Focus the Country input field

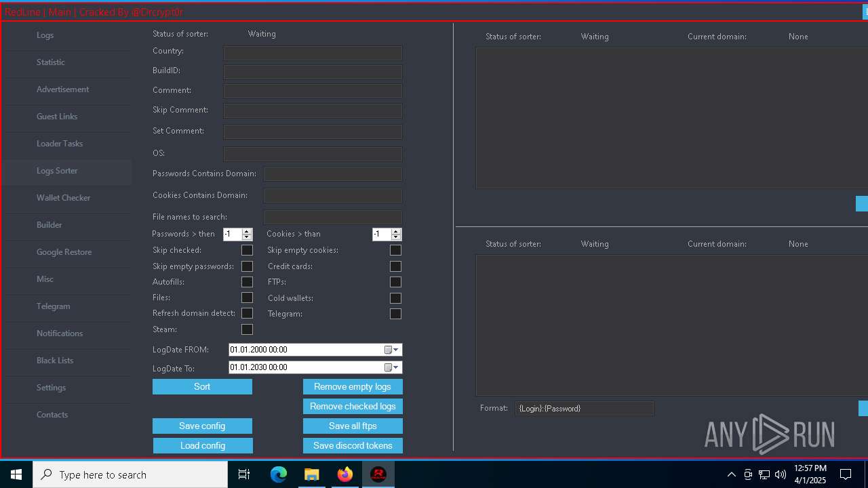pyautogui.click(x=313, y=53)
